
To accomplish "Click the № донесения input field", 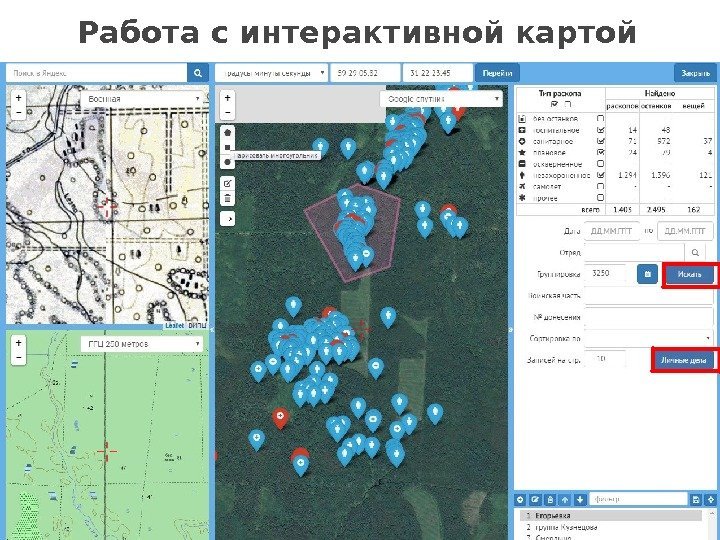I will [x=649, y=317].
